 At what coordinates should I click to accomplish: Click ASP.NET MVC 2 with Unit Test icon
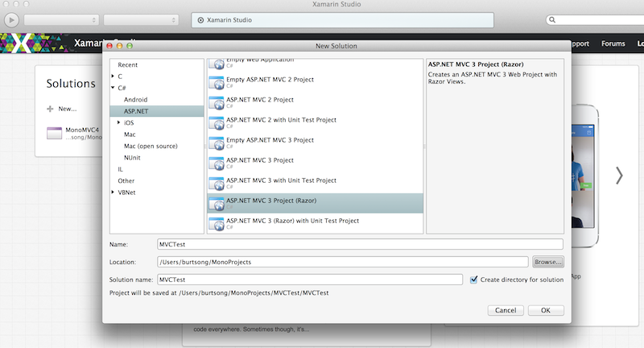click(x=217, y=123)
